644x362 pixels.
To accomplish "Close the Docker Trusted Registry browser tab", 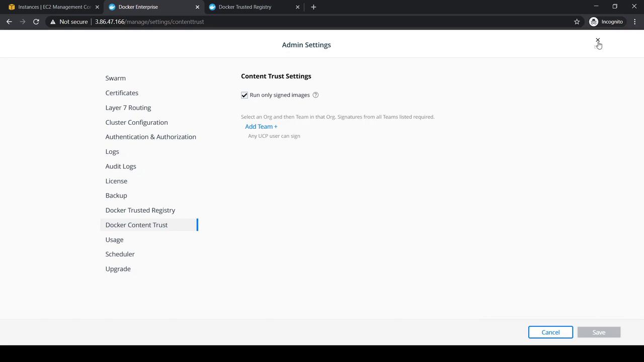I will [297, 7].
